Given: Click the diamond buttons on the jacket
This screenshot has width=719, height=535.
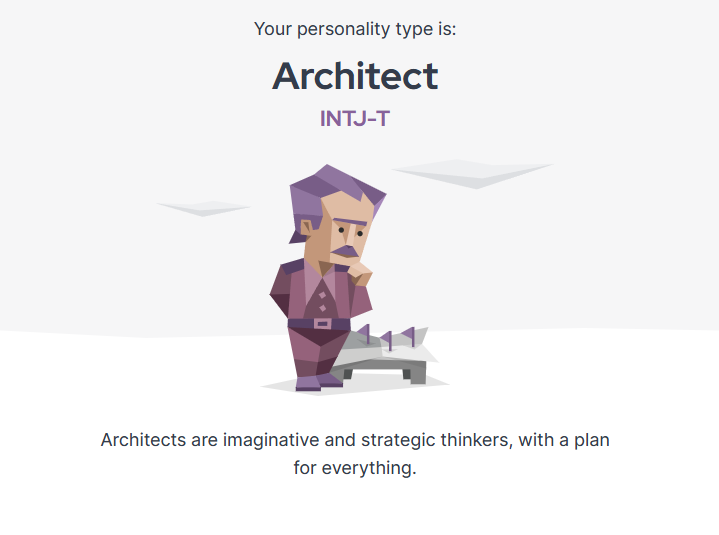Looking at the screenshot, I should (322, 302).
